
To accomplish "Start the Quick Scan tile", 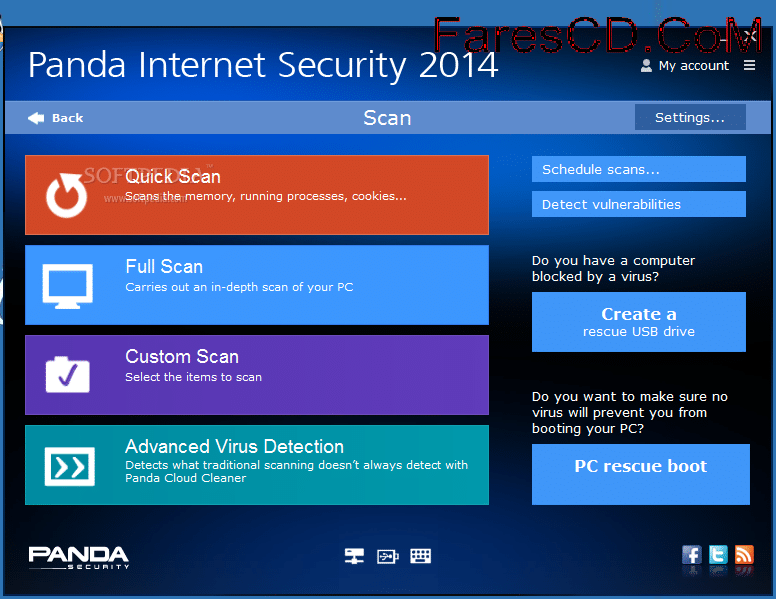I will pos(257,195).
